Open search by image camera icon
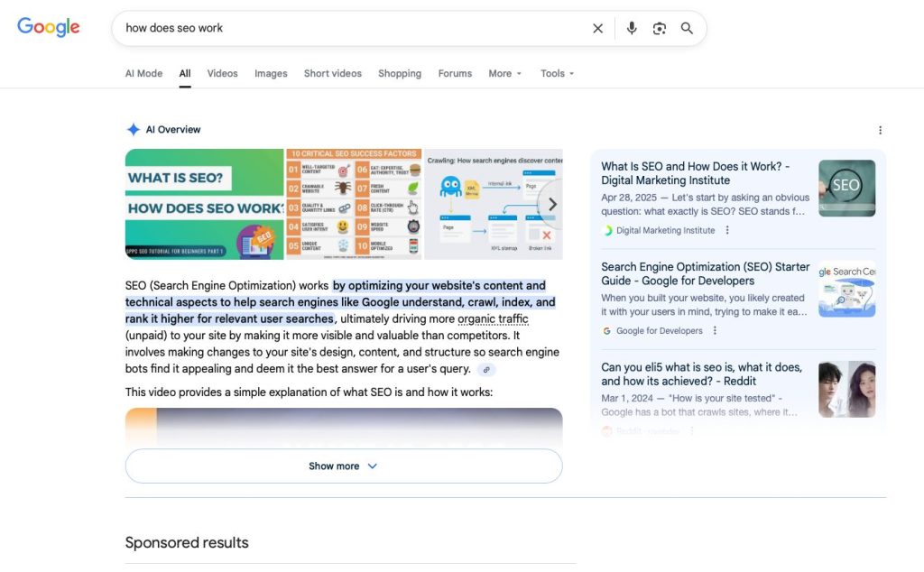Image resolution: width=924 pixels, height=572 pixels. [x=659, y=28]
